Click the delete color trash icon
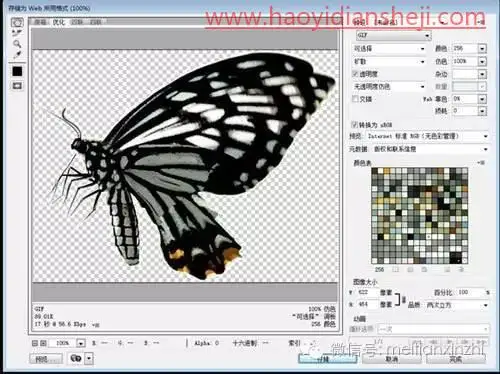Image resolution: width=500 pixels, height=374 pixels. click(x=461, y=269)
